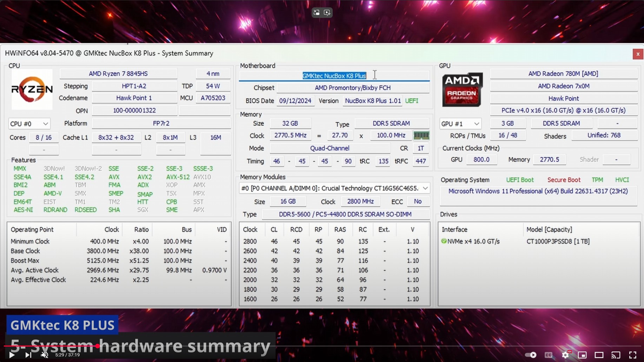Image resolution: width=644 pixels, height=362 pixels.
Task: Enter full screen mode
Action: [633, 355]
